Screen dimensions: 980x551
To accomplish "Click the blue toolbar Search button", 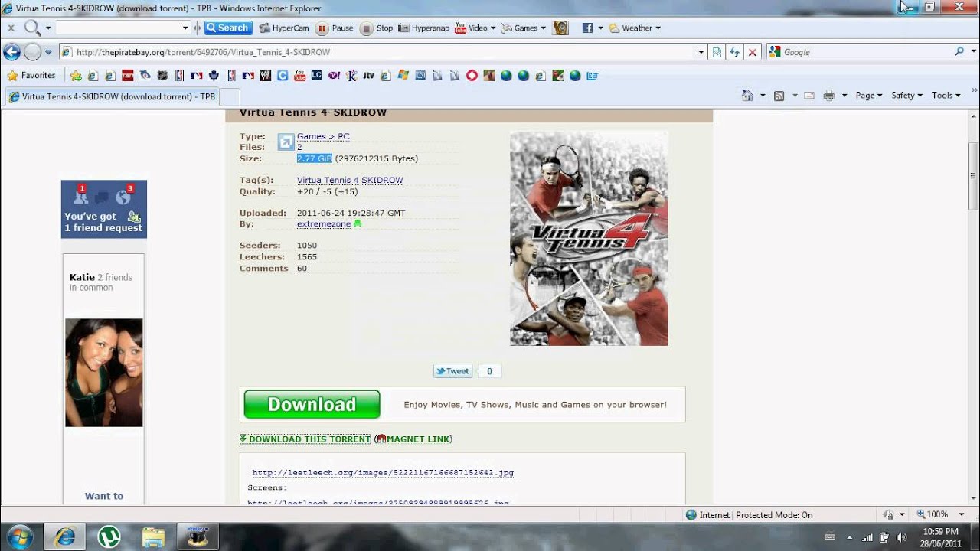I will point(227,28).
